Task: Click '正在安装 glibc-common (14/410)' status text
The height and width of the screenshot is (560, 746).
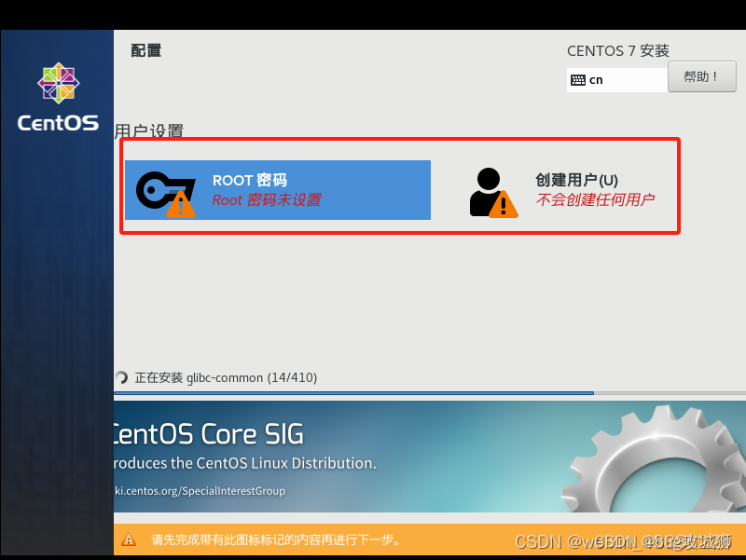Action: (x=226, y=377)
